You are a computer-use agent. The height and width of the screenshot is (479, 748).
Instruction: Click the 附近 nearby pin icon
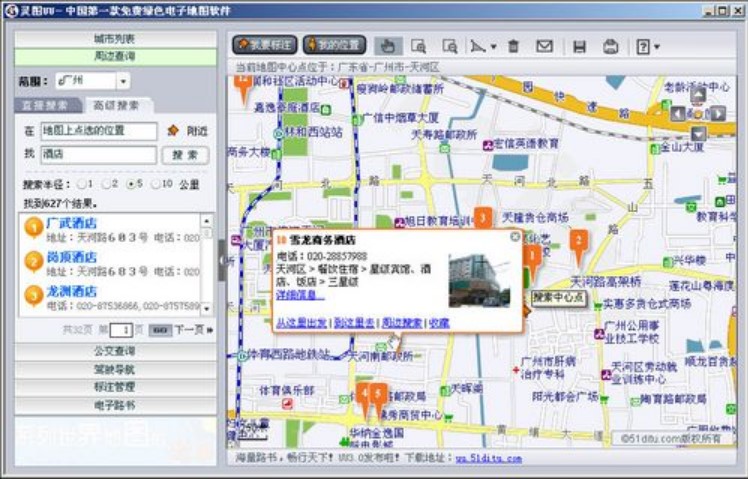[172, 131]
